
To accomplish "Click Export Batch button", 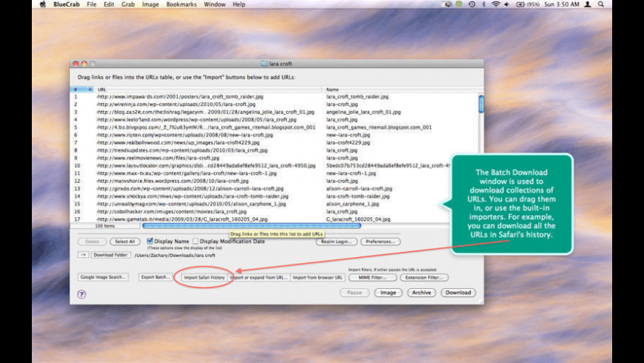I will [x=155, y=277].
